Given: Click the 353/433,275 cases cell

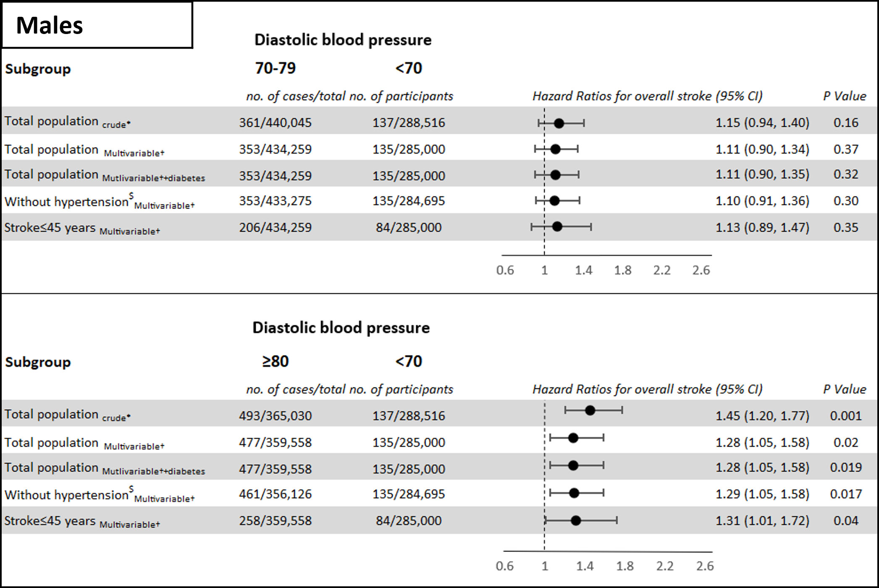Looking at the screenshot, I should (275, 201).
